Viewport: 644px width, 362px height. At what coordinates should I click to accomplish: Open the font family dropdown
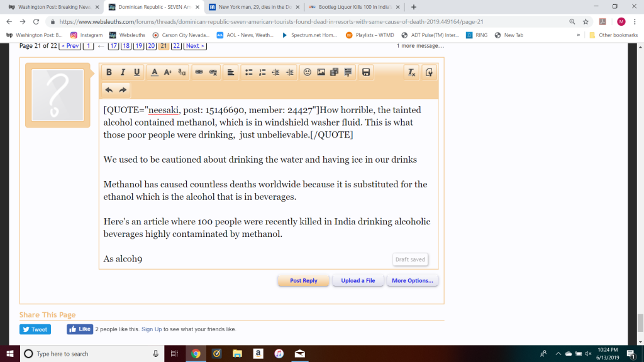tap(182, 72)
